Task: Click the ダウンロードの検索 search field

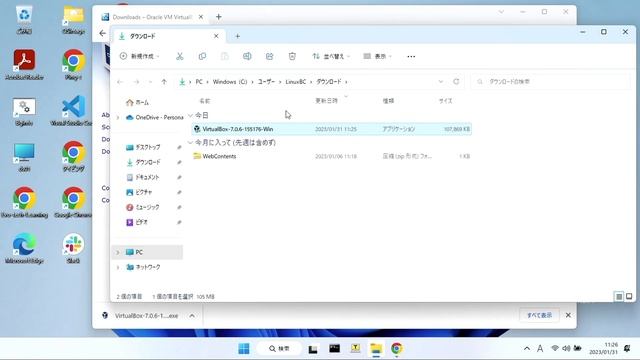Action: tap(550, 82)
